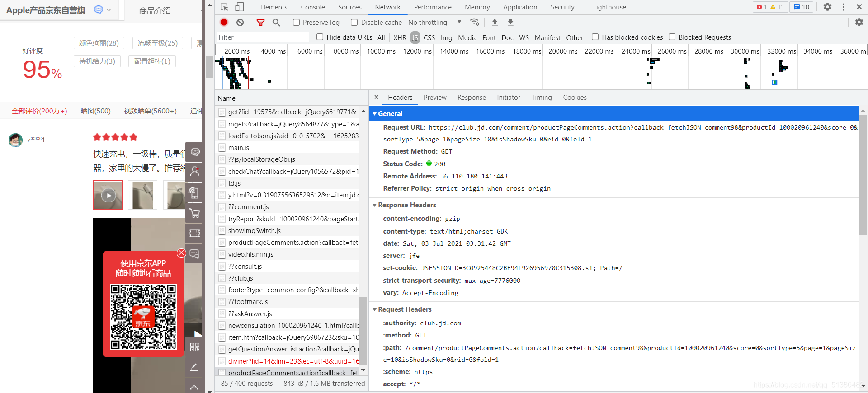
Task: Collapse the Request Headers section
Action: click(x=374, y=309)
